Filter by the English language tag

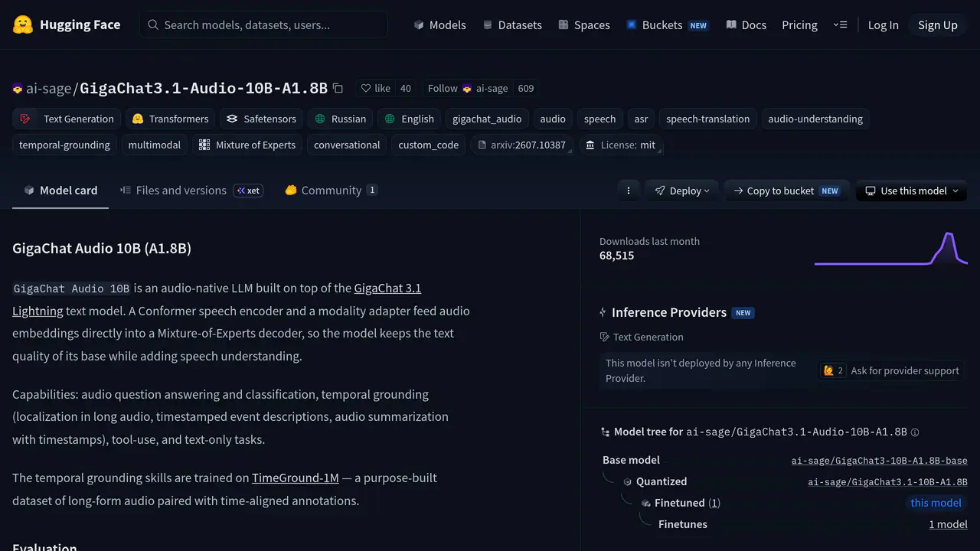tap(410, 119)
